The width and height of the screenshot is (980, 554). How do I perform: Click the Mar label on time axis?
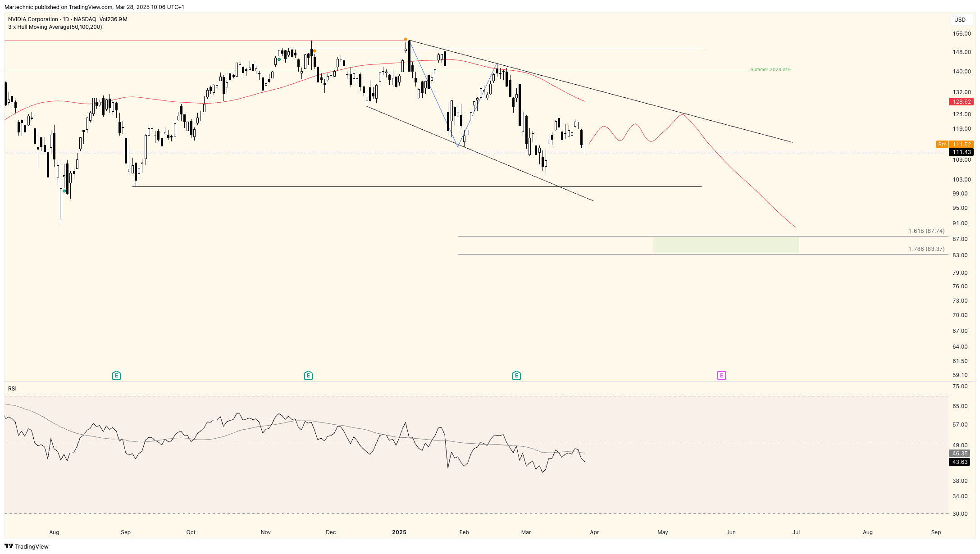pyautogui.click(x=526, y=532)
